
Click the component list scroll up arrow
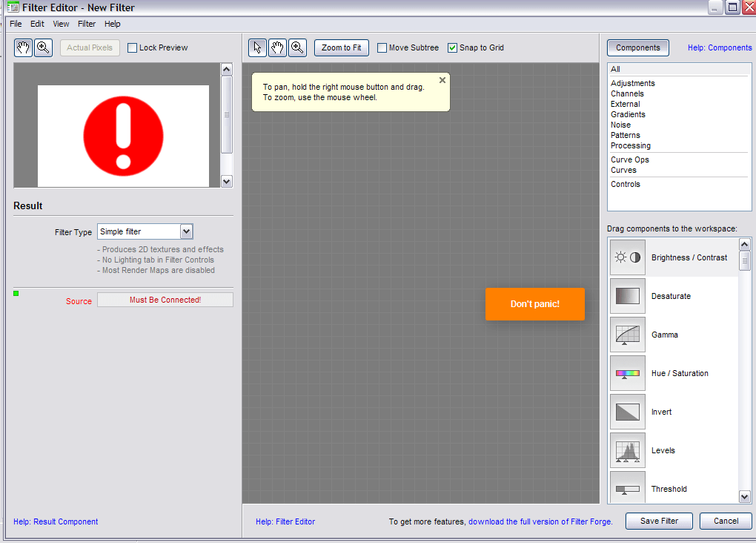[744, 244]
